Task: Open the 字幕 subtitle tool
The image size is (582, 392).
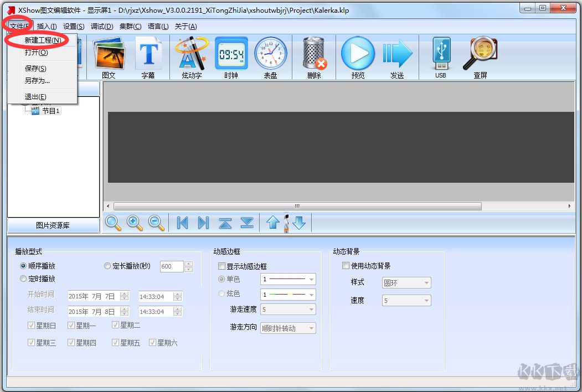Action: tap(148, 55)
